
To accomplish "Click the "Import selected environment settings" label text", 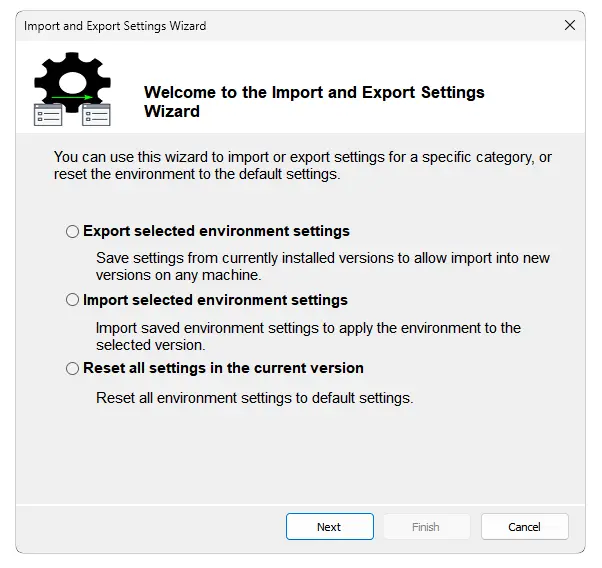I will (x=215, y=300).
